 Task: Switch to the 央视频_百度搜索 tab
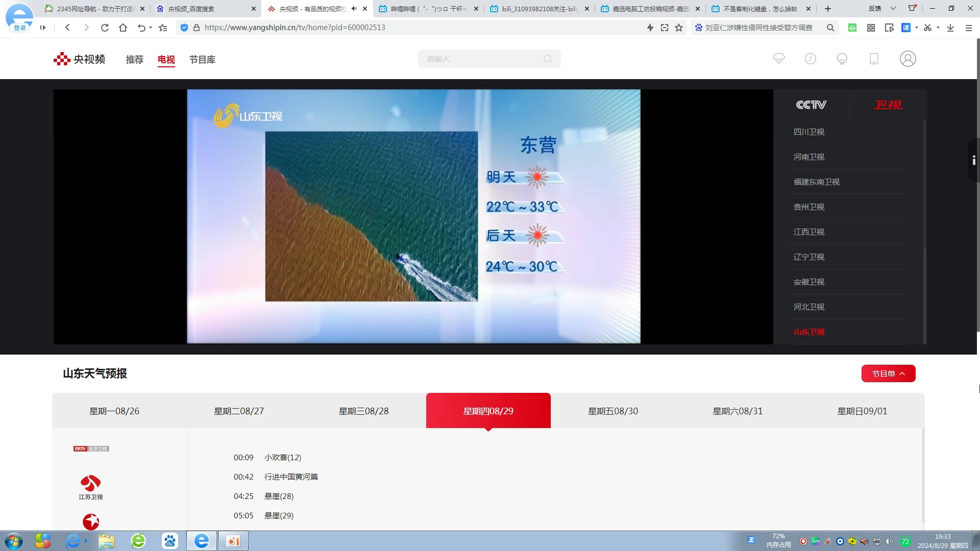coord(206,9)
